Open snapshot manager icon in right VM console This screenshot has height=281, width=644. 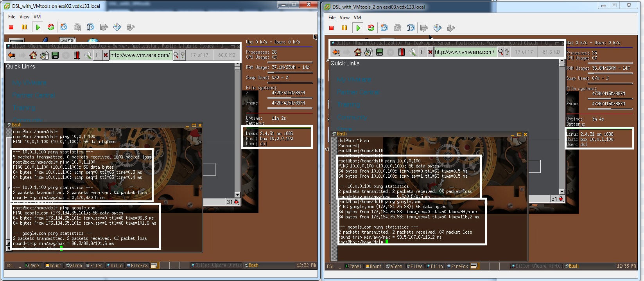[x=411, y=28]
